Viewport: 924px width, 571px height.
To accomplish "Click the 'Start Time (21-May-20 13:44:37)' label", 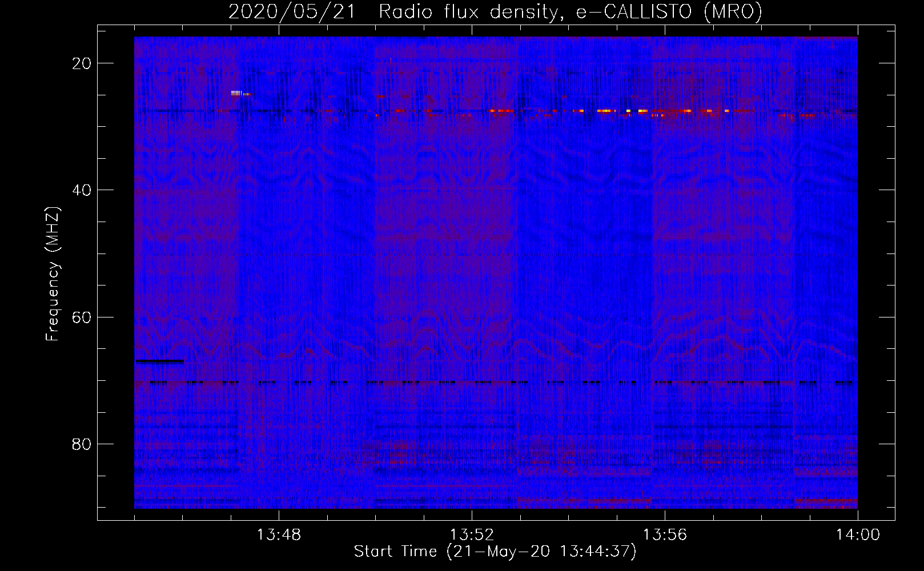I will [495, 552].
